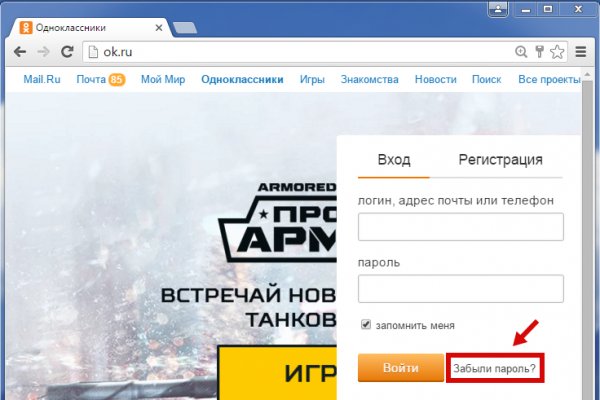Click into the пароль field

pos(460,289)
